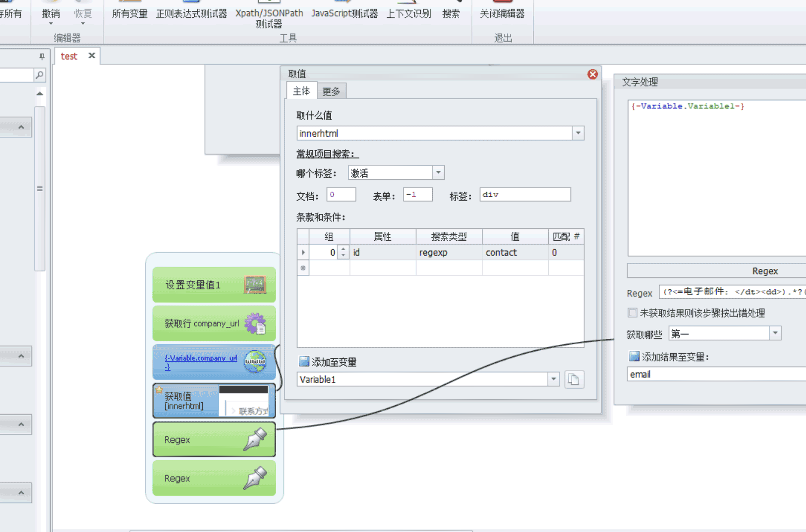The height and width of the screenshot is (532, 806).
Task: Click the search magnifier icon in left panel
Action: [x=40, y=75]
